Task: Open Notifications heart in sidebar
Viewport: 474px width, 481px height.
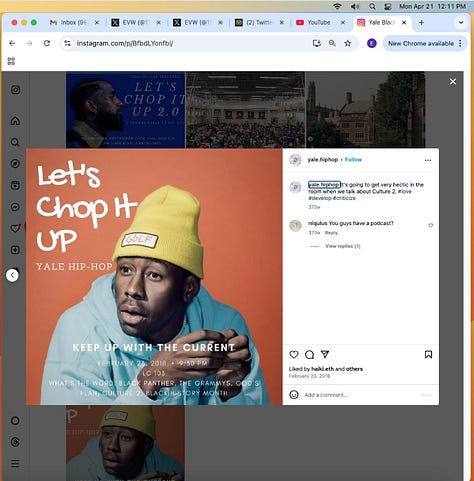Action: [x=15, y=228]
